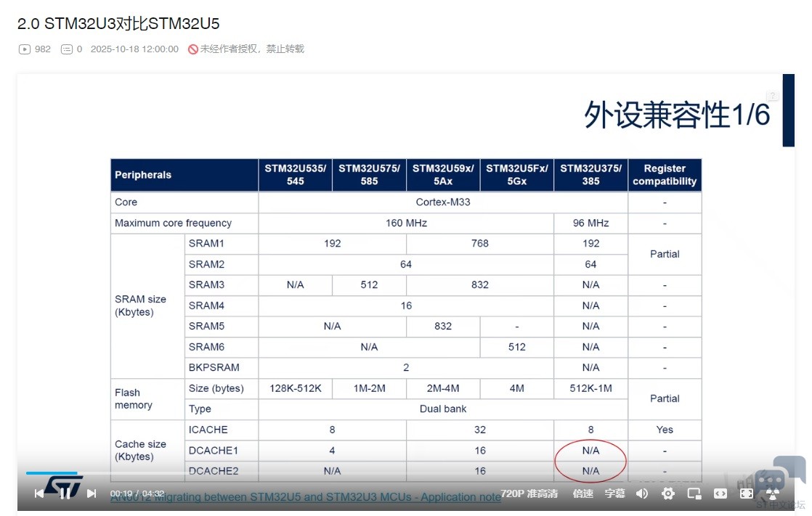The width and height of the screenshot is (812, 516).
Task: Click the SRAM6 row label
Action: point(206,348)
